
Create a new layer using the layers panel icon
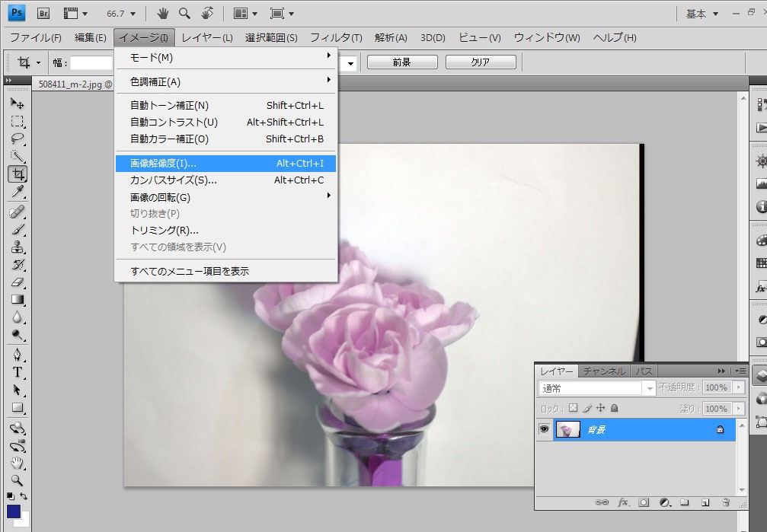(705, 502)
